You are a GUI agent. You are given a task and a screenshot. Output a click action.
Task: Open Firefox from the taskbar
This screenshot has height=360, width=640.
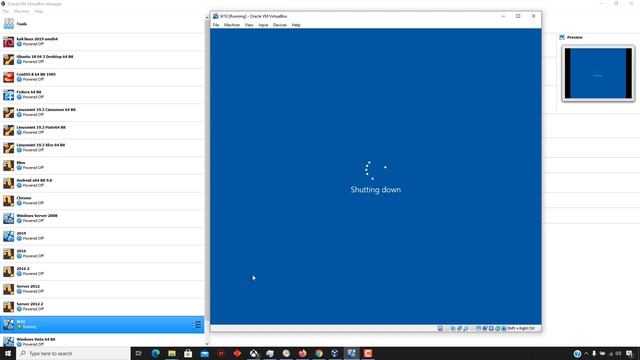pos(302,353)
